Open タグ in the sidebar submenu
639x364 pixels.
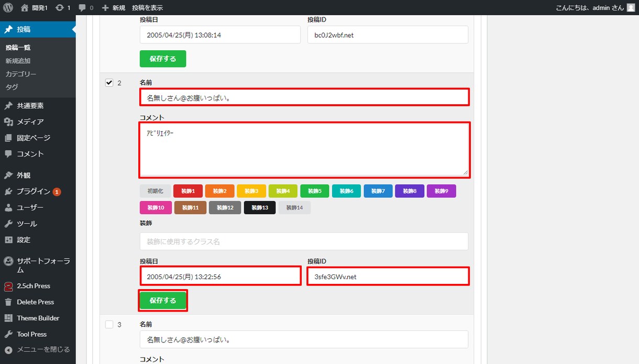click(x=12, y=87)
